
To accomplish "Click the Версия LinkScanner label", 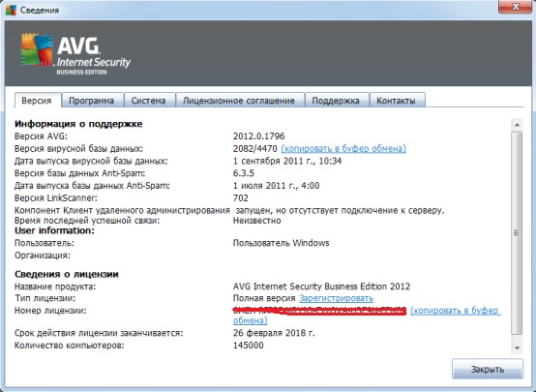I will click(x=56, y=197).
